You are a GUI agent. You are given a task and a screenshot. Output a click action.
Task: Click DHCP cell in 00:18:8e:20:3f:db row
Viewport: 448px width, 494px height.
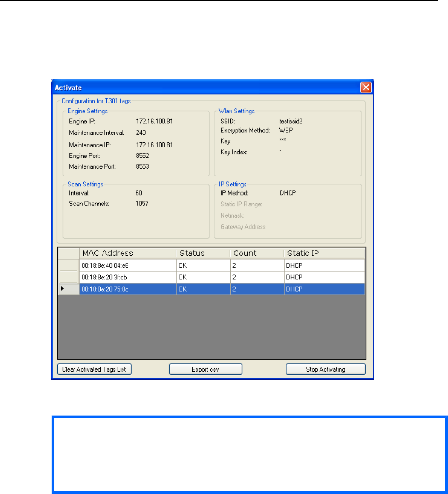click(x=325, y=277)
